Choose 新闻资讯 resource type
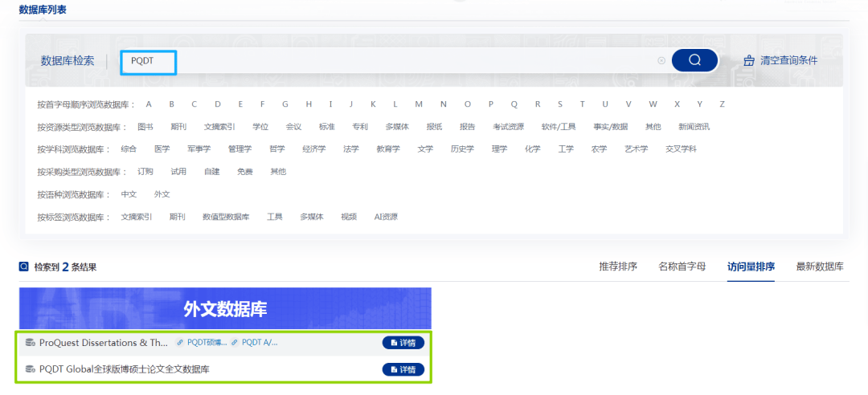Image resolution: width=868 pixels, height=395 pixels. pyautogui.click(x=694, y=127)
